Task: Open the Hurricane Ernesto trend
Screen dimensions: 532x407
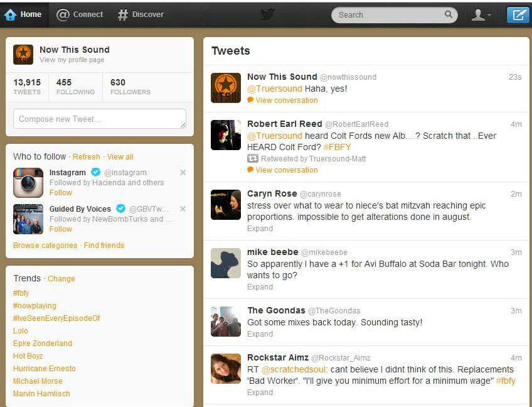Action: [x=45, y=369]
